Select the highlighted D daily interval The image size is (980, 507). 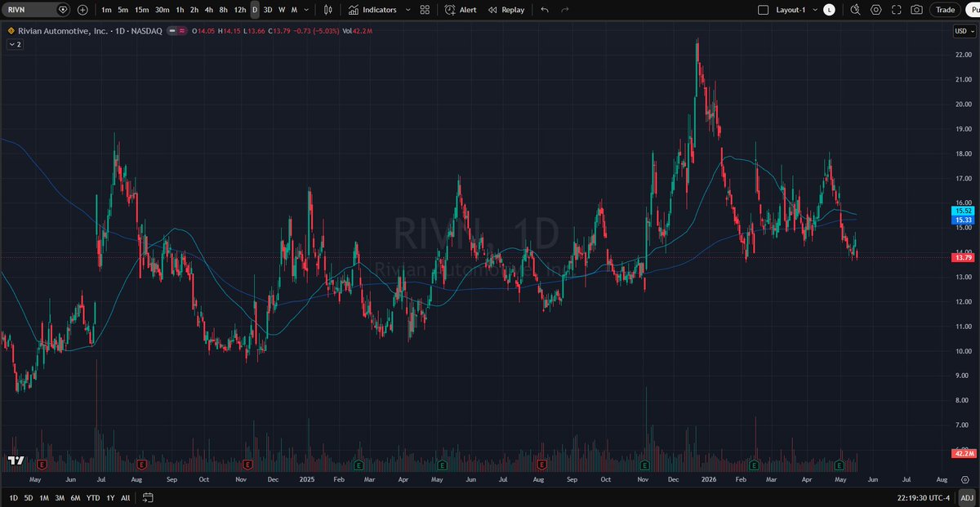pos(255,10)
